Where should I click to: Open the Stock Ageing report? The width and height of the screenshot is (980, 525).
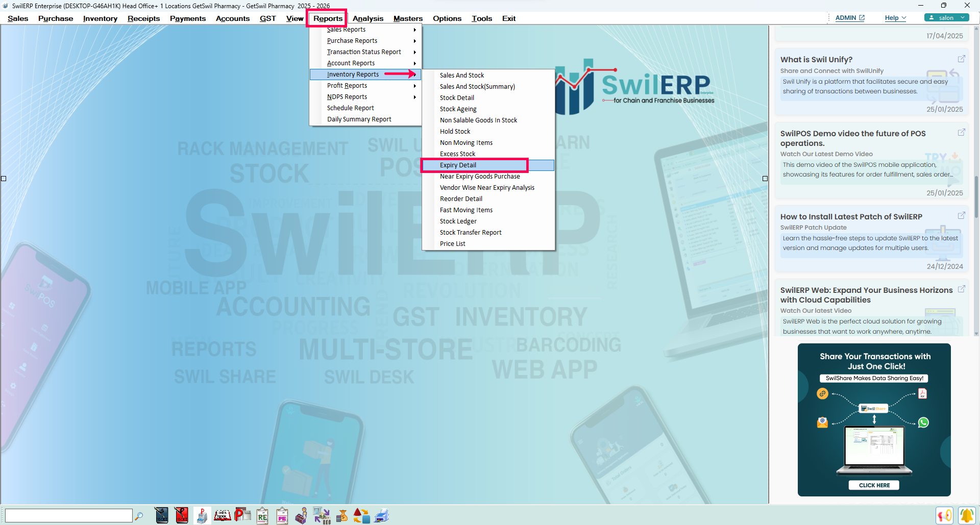pos(488,109)
